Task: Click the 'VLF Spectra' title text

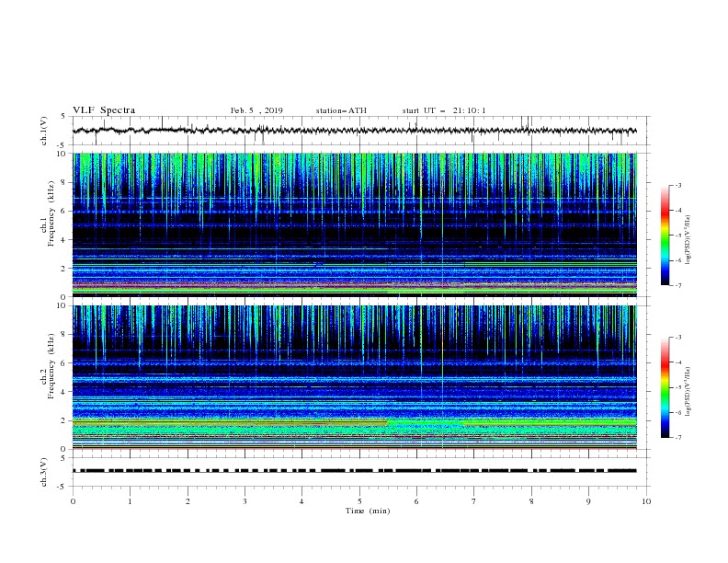Action: coord(104,110)
